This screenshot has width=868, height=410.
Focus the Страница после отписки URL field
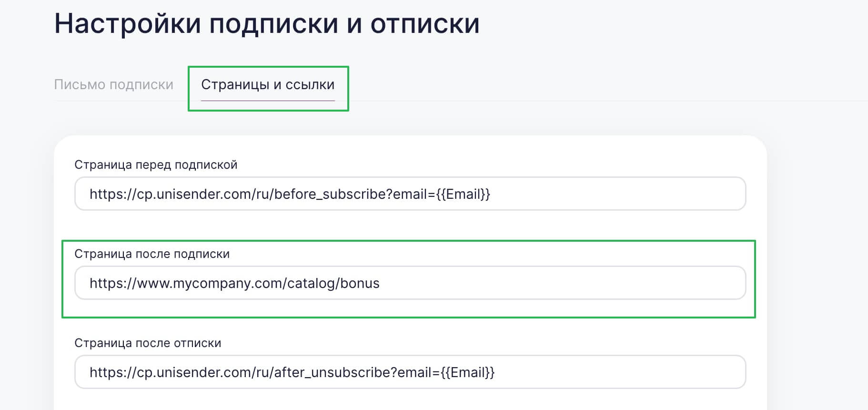619,372
